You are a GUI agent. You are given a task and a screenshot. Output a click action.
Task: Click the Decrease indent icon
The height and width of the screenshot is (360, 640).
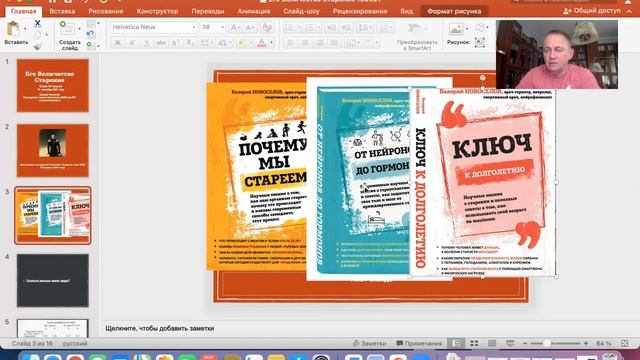tap(331, 28)
